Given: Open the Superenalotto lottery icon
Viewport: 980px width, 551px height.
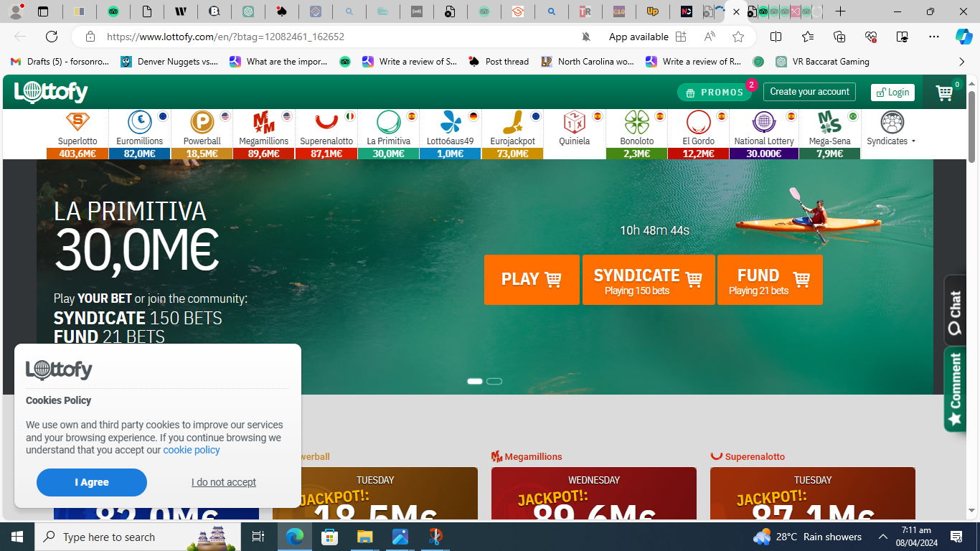Looking at the screenshot, I should (x=326, y=122).
